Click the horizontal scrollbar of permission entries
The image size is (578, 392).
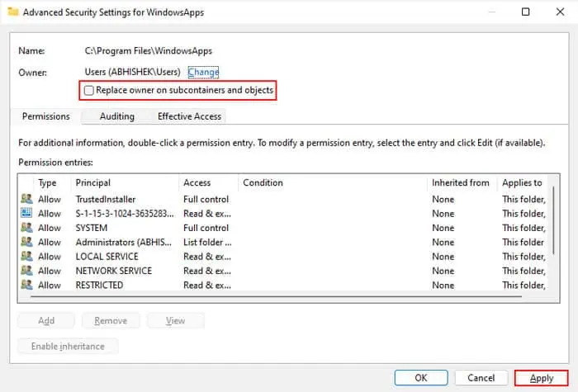tap(277, 296)
